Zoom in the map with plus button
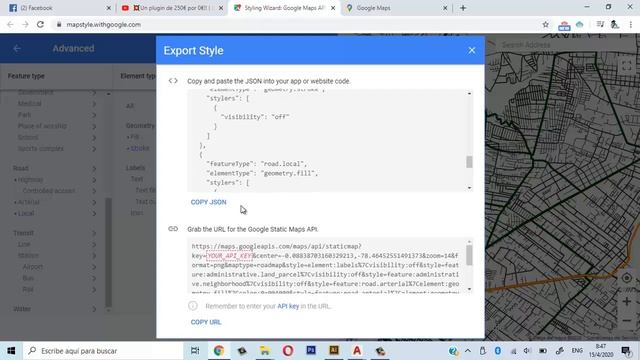The width and height of the screenshot is (640, 360). tap(627, 302)
